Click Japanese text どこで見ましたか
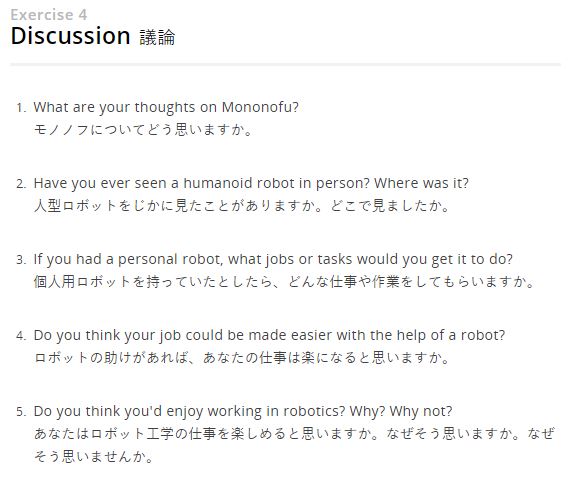Image resolution: width=568 pixels, height=482 pixels. (x=390, y=206)
